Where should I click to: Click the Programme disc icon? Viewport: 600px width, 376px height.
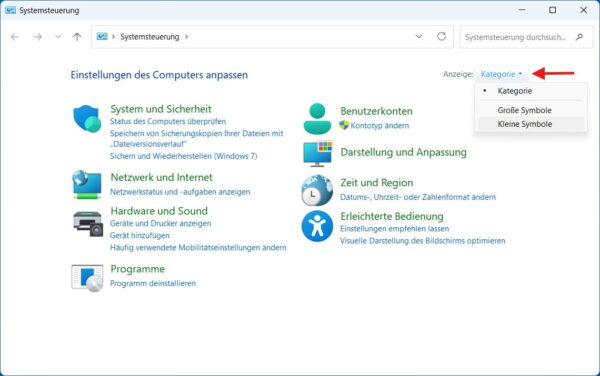pyautogui.click(x=87, y=278)
